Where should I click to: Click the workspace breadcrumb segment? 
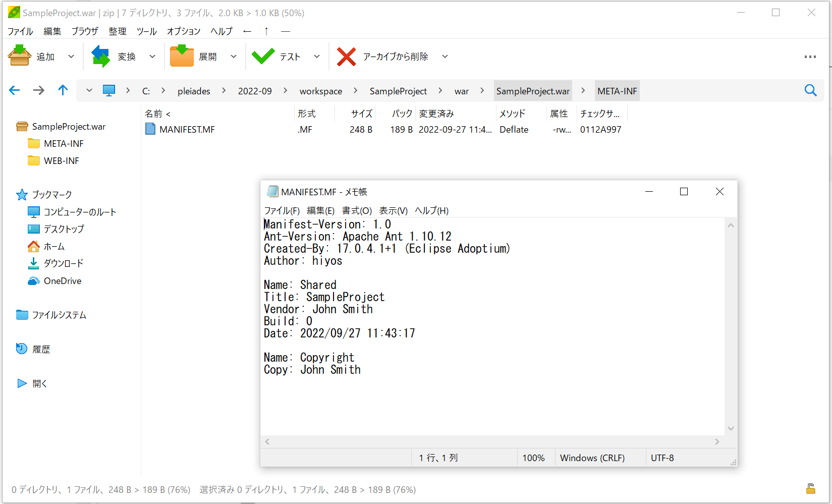[321, 91]
